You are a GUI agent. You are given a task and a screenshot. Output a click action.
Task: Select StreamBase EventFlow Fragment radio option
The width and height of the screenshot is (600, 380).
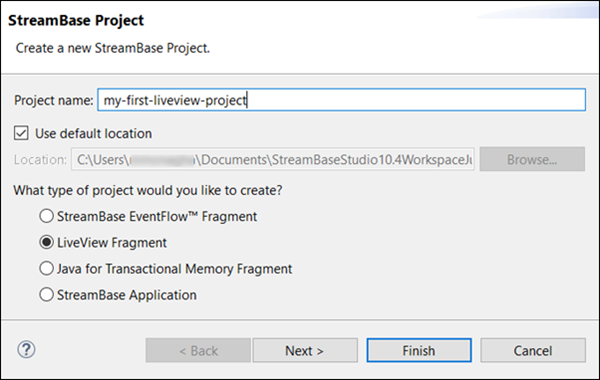coord(46,216)
